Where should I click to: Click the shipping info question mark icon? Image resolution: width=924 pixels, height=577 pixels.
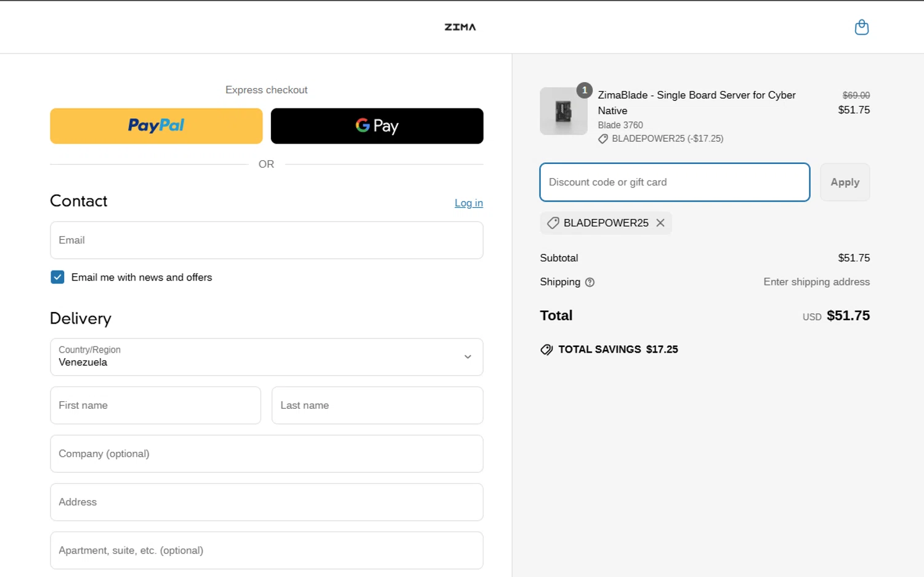coord(590,282)
